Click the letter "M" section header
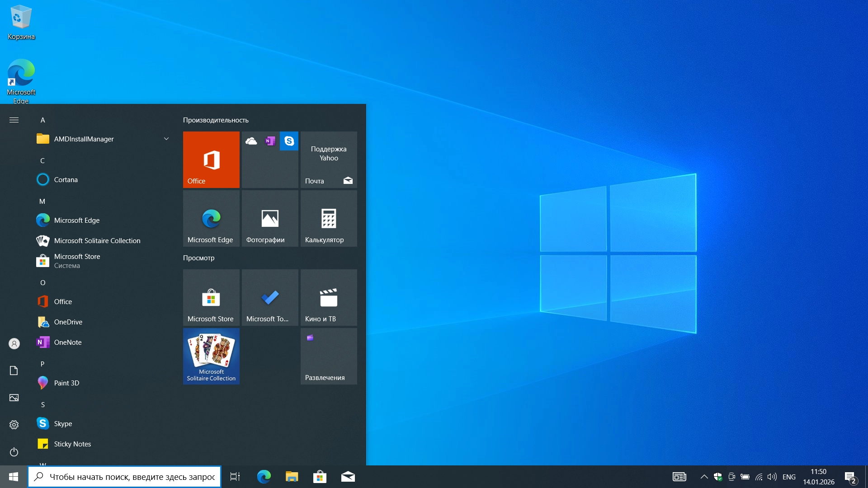868x488 pixels. (x=42, y=201)
